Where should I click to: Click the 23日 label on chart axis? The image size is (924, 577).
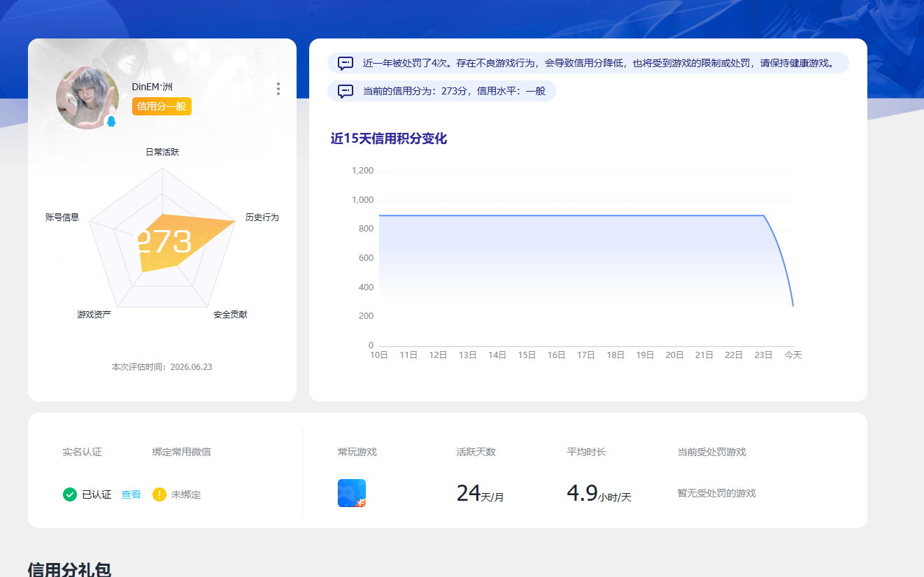pyautogui.click(x=763, y=355)
